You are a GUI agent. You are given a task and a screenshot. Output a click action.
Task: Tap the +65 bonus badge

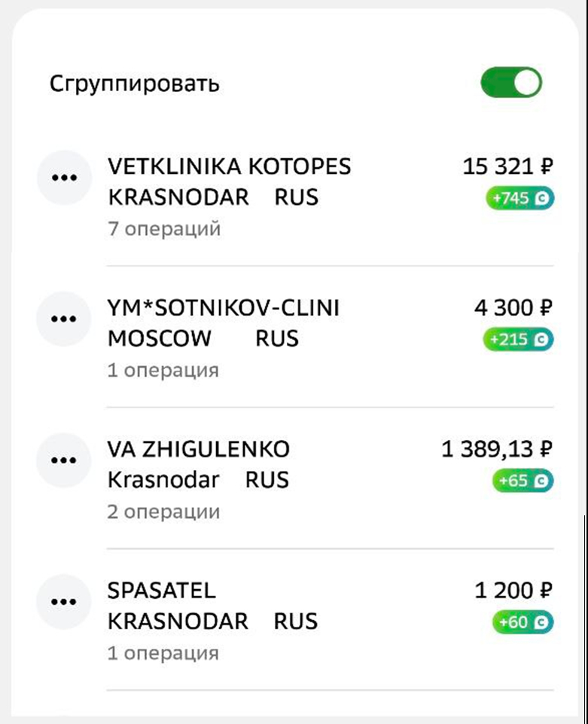[x=522, y=481]
